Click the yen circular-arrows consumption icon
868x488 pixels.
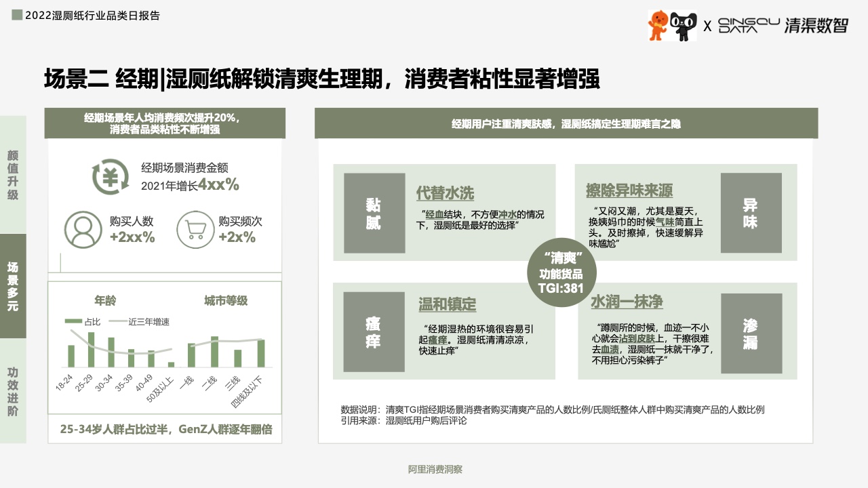click(110, 176)
